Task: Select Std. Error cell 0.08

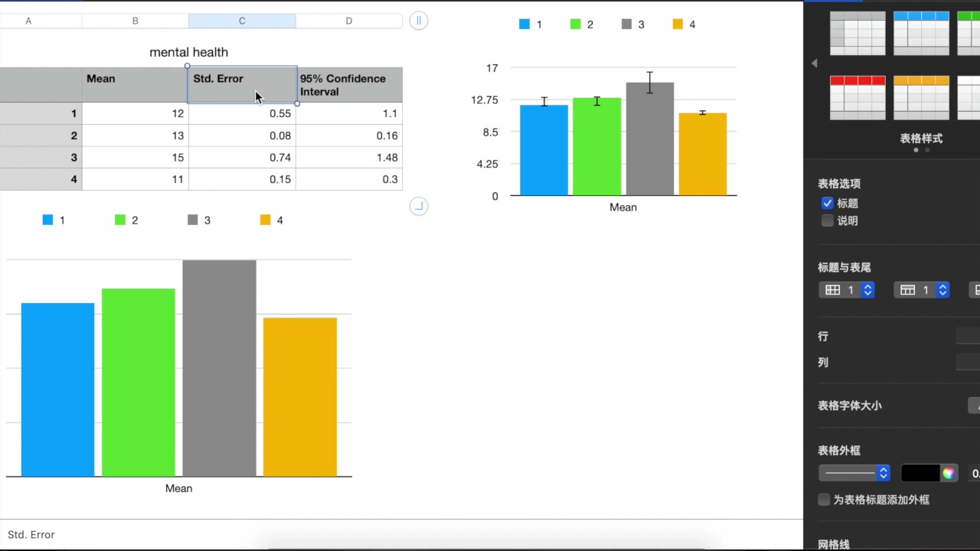Action: point(242,135)
